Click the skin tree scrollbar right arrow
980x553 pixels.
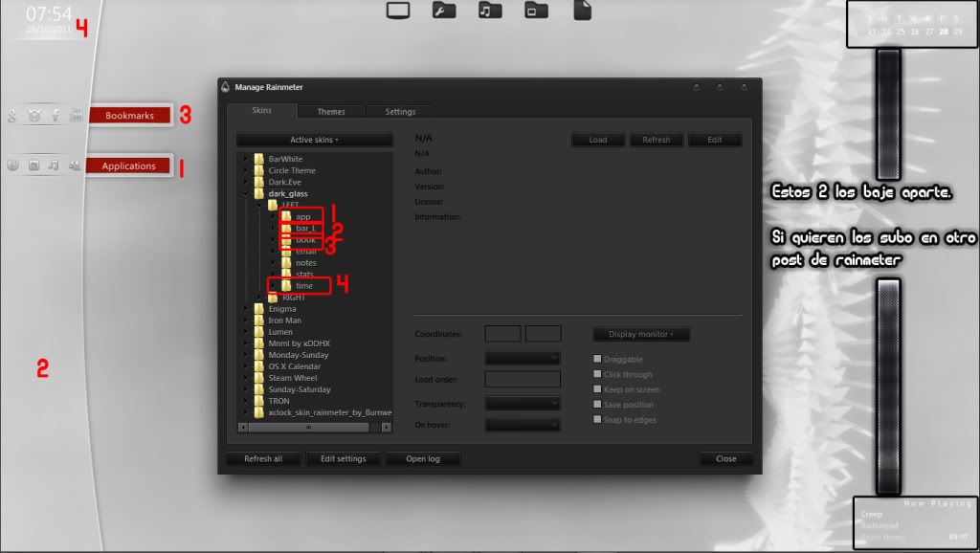(x=387, y=427)
